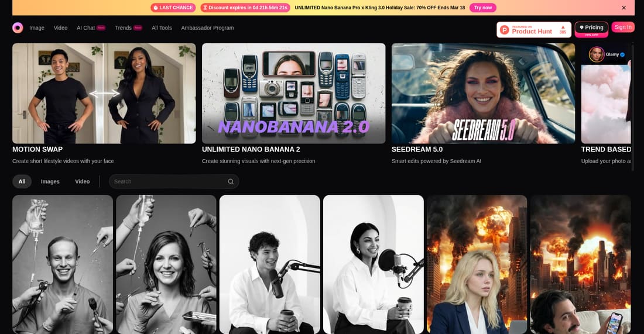
Task: Open Trends from navigation
Action: pyautogui.click(x=128, y=28)
